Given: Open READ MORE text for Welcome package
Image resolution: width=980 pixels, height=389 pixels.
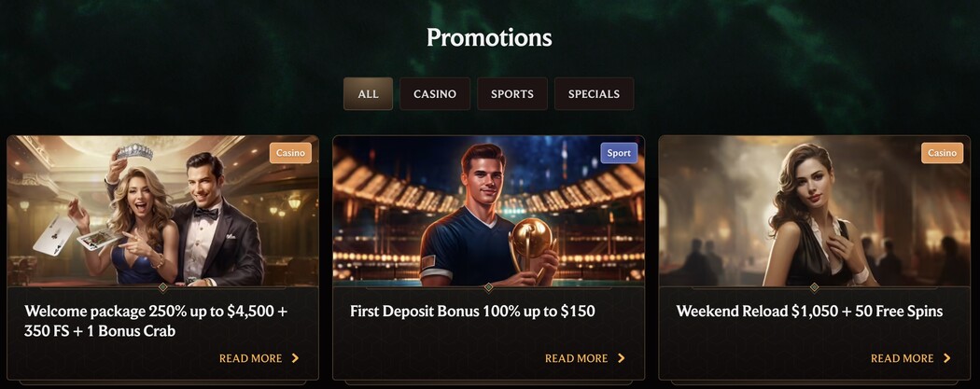Looking at the screenshot, I should point(250,358).
